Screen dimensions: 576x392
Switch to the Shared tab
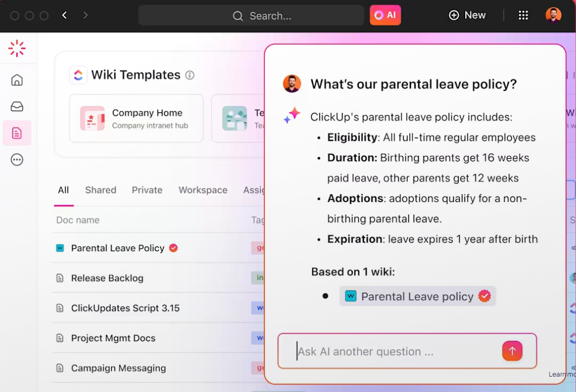tap(101, 190)
